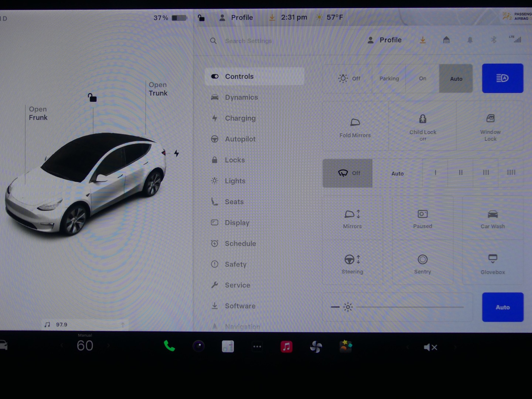Open the camera app icon
Image resolution: width=532 pixels, height=399 pixels.
(x=199, y=346)
